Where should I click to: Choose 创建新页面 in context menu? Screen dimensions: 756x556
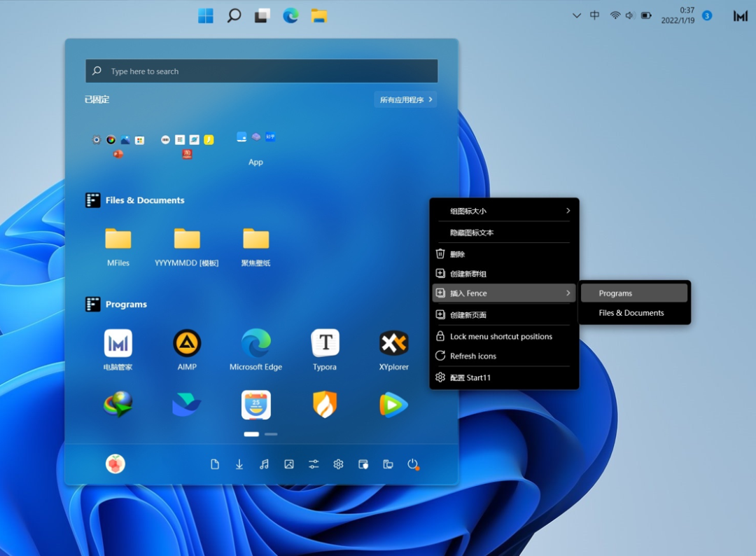pyautogui.click(x=504, y=315)
